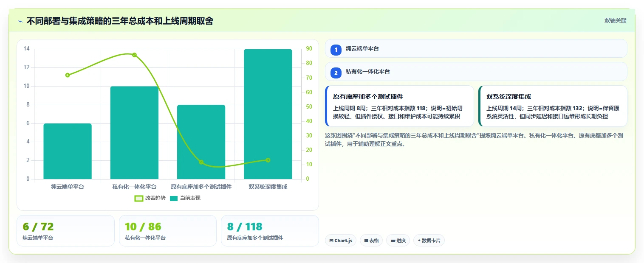Click the trend line point above 纯云端单平台

tap(68, 75)
